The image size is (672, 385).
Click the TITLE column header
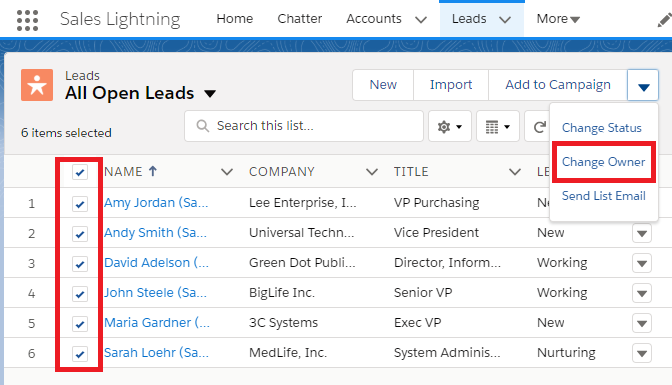[x=411, y=172]
